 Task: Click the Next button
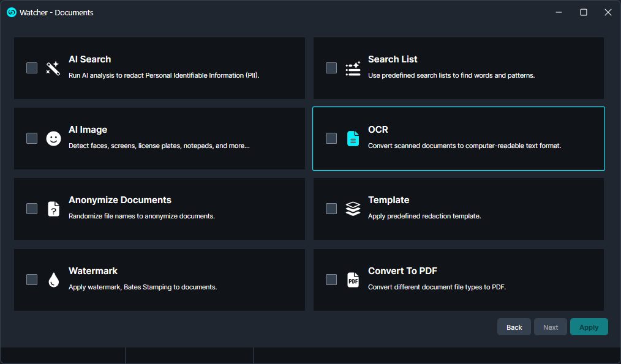coord(551,327)
